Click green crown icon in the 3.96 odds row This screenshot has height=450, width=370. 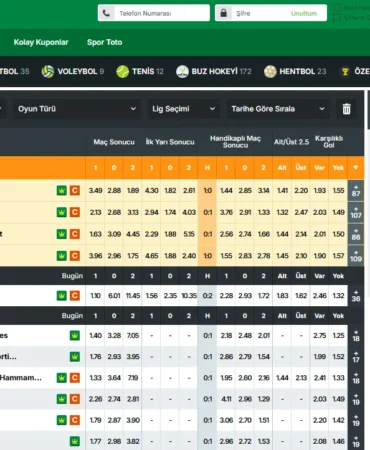pos(62,256)
